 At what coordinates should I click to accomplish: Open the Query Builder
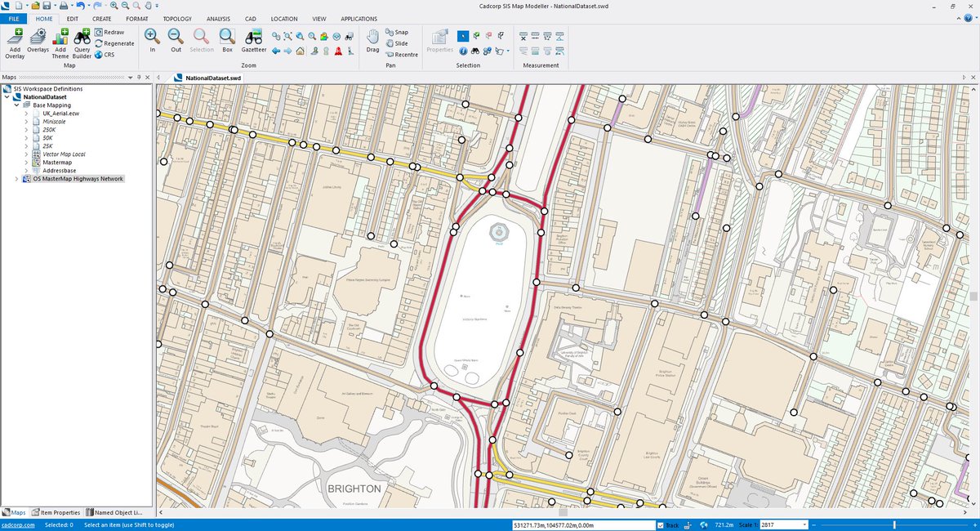[x=82, y=45]
